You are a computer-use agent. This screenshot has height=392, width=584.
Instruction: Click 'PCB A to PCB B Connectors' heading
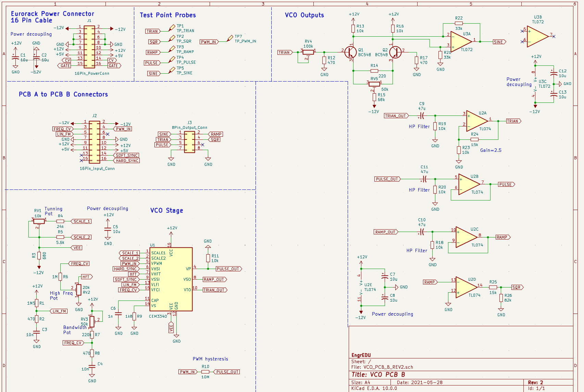click(63, 94)
